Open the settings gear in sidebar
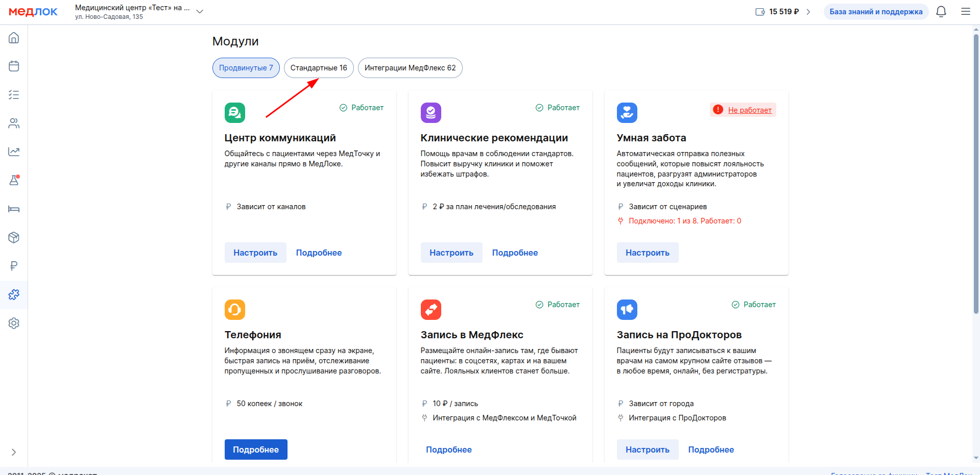The image size is (980, 475). pos(14,323)
